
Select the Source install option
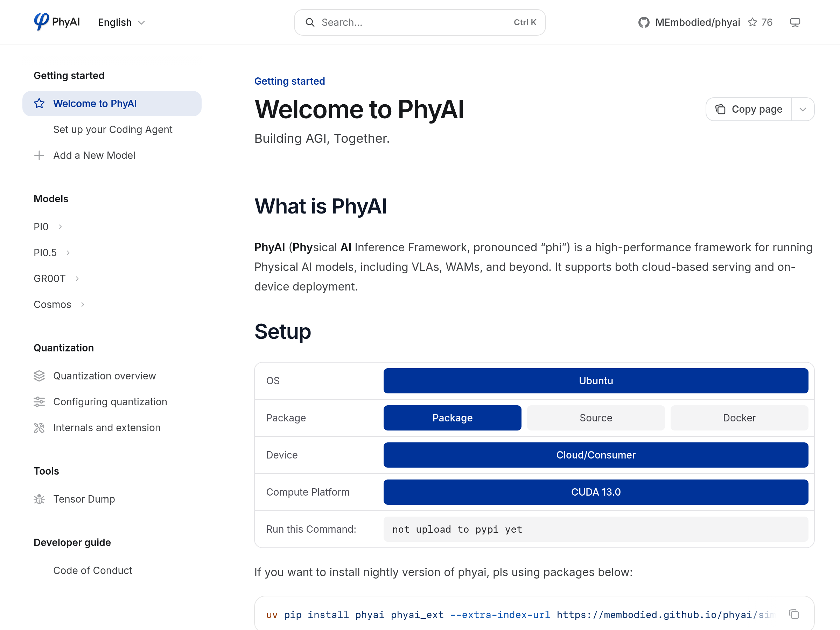click(595, 418)
